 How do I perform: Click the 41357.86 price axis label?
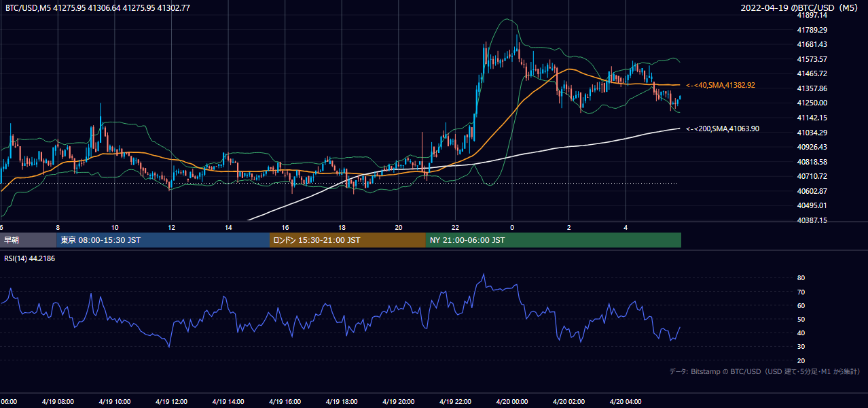click(x=812, y=88)
